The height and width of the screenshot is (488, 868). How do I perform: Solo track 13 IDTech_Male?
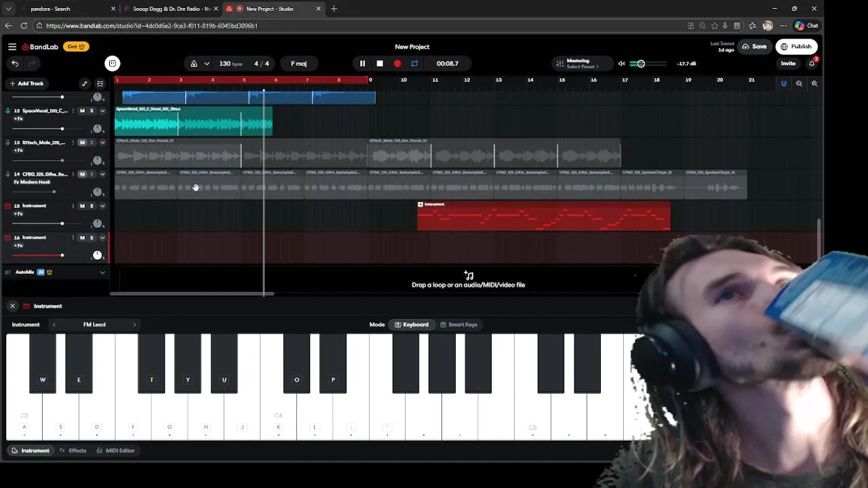point(92,142)
